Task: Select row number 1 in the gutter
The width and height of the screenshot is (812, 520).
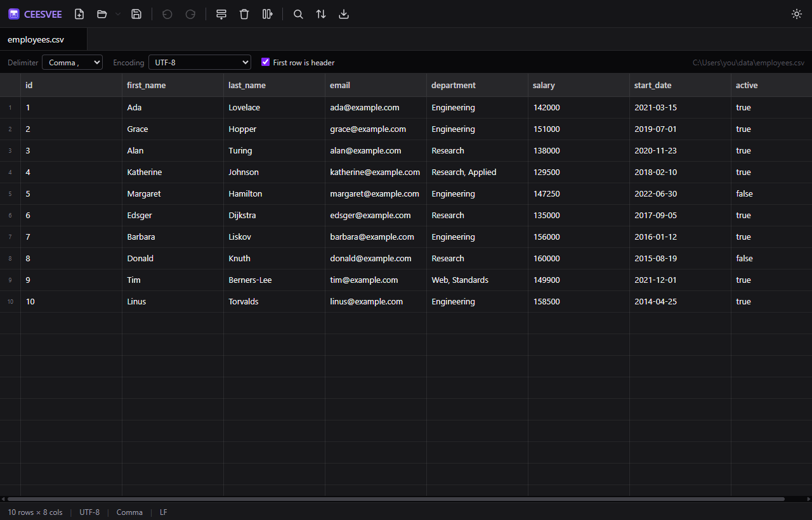Action: pos(10,108)
